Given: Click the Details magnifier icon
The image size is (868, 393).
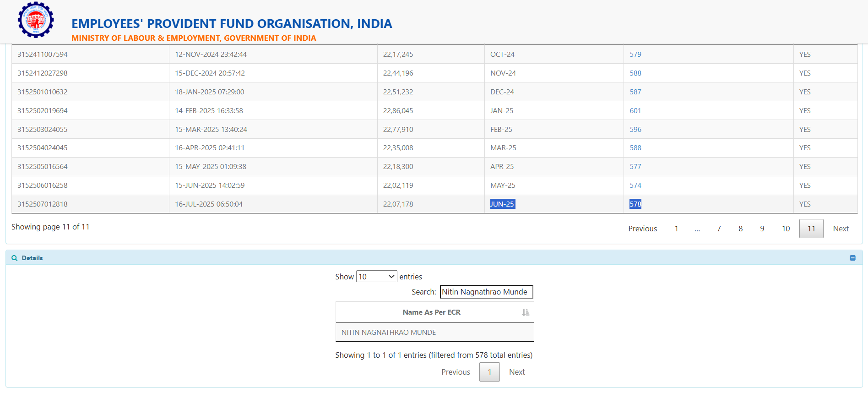Looking at the screenshot, I should pos(15,258).
